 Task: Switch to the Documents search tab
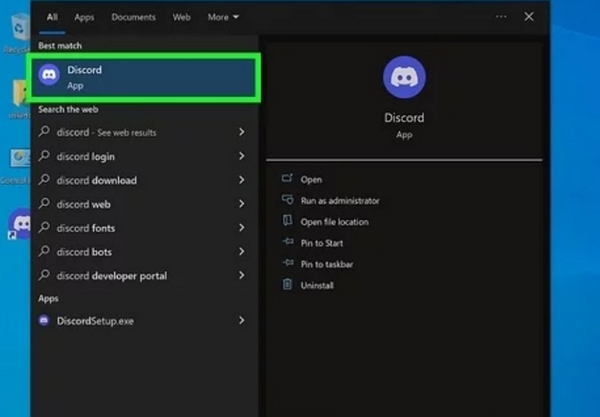[x=133, y=17]
